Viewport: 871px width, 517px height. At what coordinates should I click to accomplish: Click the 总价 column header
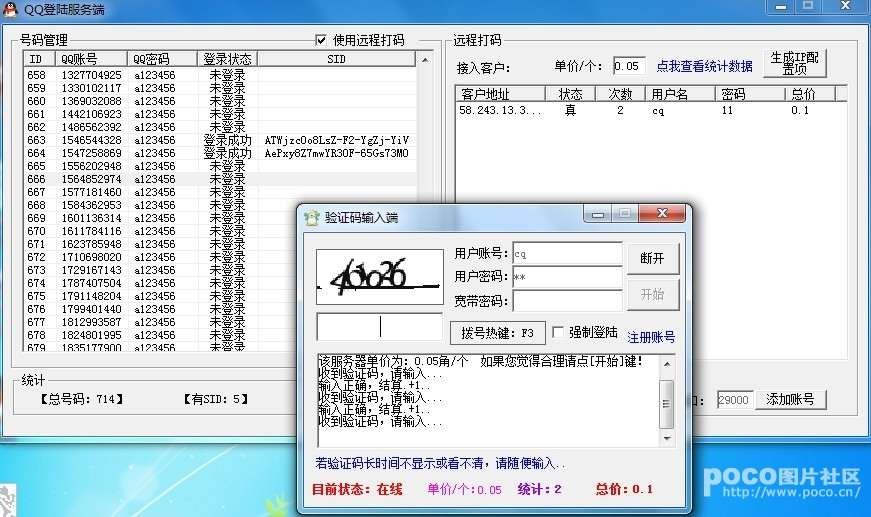809,94
